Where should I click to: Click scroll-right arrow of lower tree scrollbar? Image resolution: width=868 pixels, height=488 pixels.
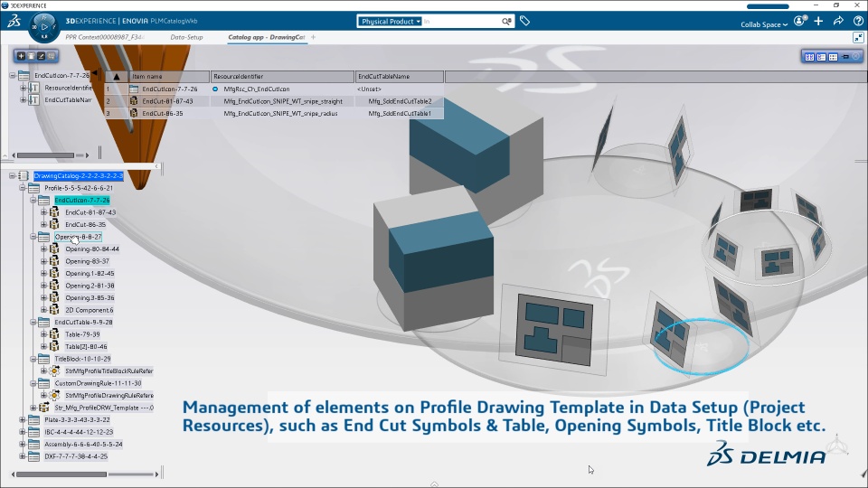[x=156, y=474]
